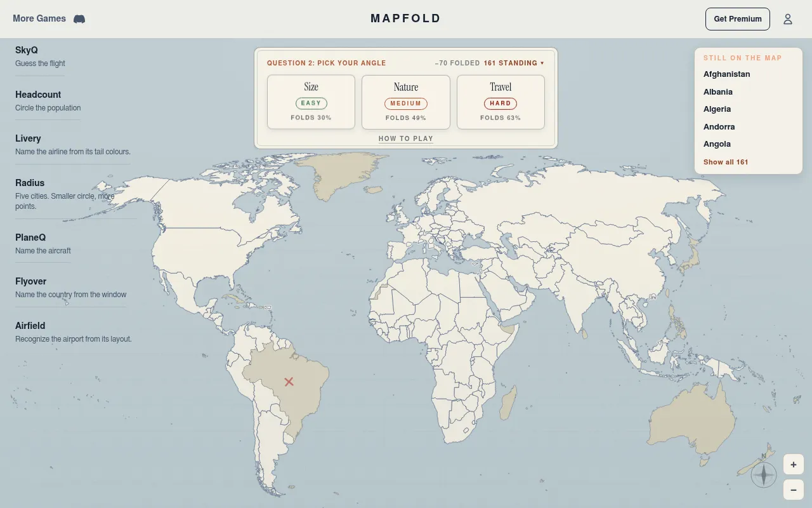Click the red X marker on Brazil
The width and height of the screenshot is (812, 508).
(x=289, y=382)
